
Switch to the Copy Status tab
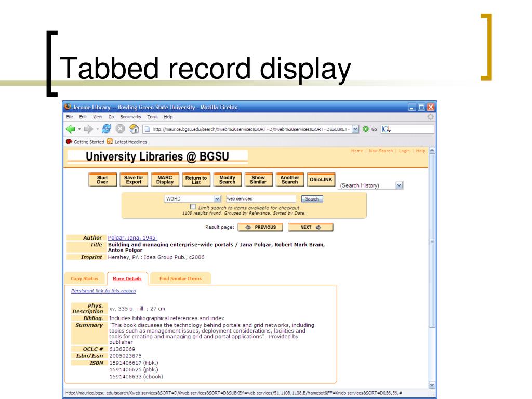pyautogui.click(x=85, y=278)
